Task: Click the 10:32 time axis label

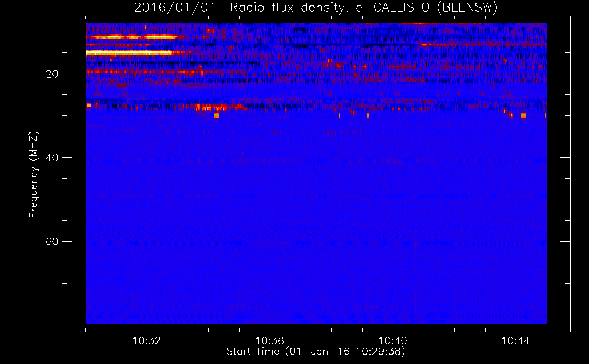Action: (147, 341)
